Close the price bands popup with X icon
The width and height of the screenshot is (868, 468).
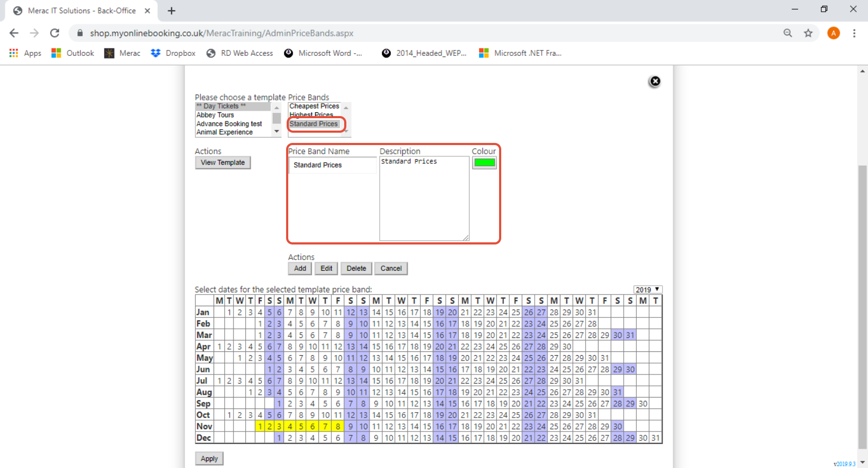654,81
